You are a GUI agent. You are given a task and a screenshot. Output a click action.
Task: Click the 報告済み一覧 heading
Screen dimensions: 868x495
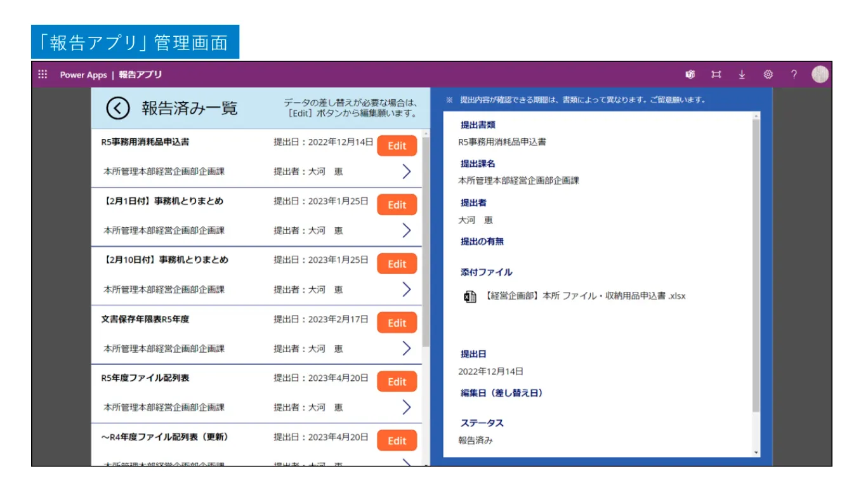[190, 108]
